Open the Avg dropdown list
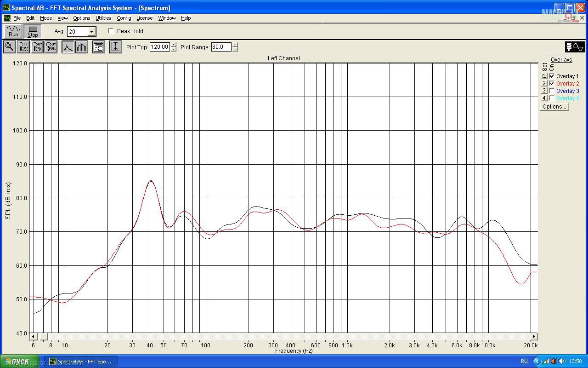The image size is (588, 368). [91, 32]
